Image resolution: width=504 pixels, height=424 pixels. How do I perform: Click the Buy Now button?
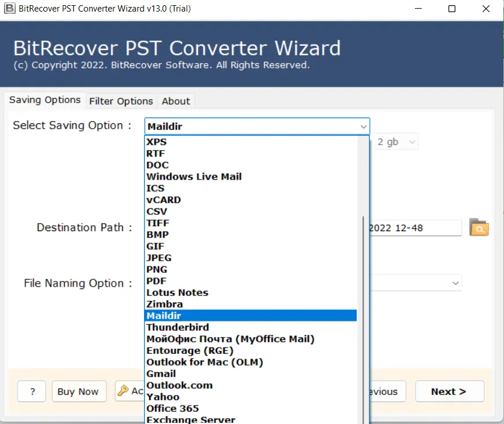[x=78, y=392]
